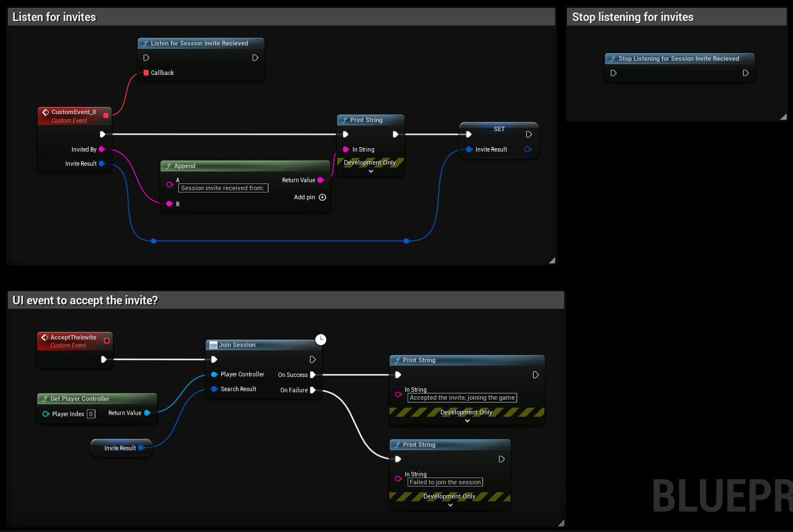The image size is (793, 532).
Task: Click the SET node title
Action: 499,129
